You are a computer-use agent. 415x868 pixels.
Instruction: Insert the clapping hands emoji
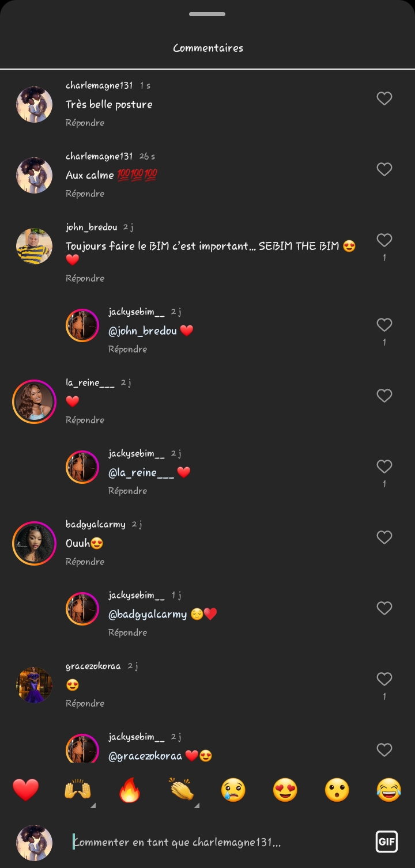182,790
